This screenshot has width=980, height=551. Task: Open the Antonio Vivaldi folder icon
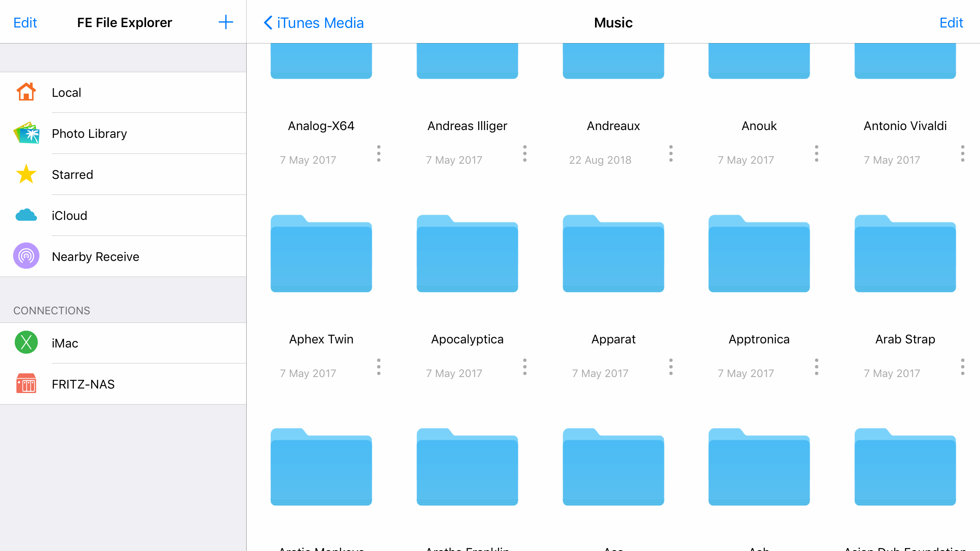[x=905, y=61]
